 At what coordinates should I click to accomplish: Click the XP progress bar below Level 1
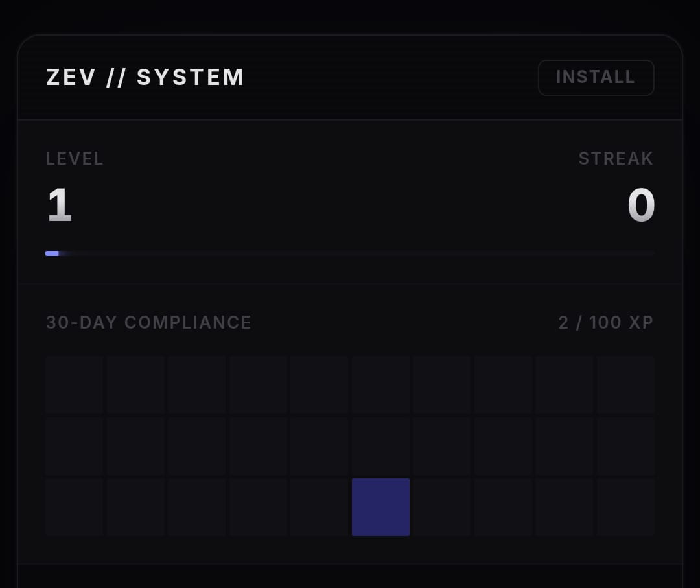[349, 253]
